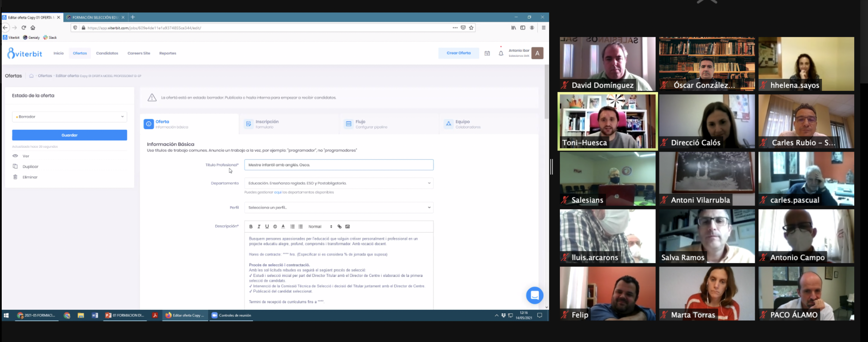Switch to the Inscripción tab
Viewport: 868px width, 342px height.
(267, 124)
